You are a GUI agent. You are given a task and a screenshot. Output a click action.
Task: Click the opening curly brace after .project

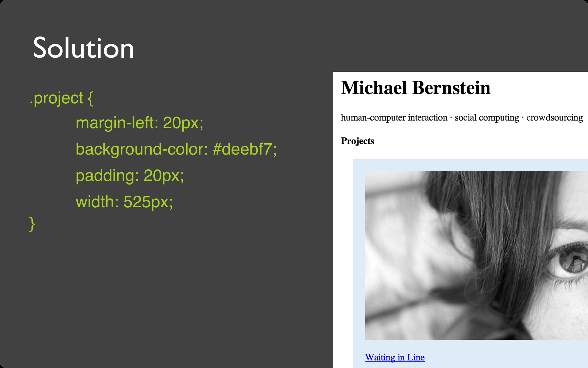click(x=90, y=98)
